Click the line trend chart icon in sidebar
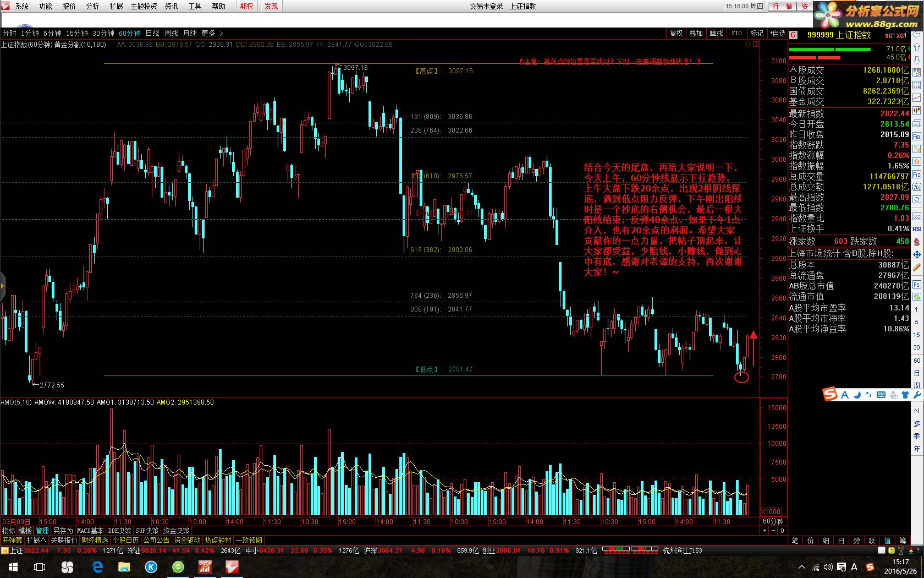 click(917, 97)
